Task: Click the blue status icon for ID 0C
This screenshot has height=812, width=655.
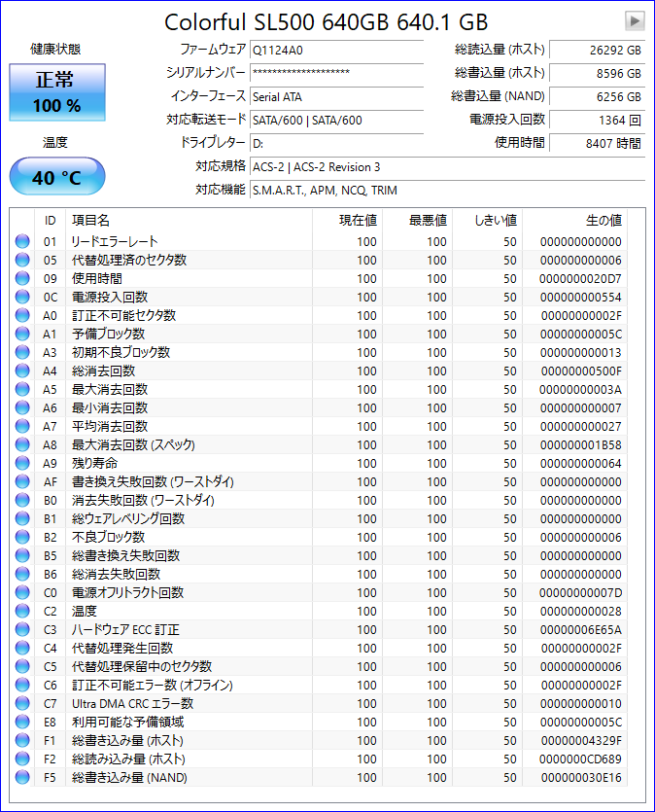Action: (x=22, y=297)
